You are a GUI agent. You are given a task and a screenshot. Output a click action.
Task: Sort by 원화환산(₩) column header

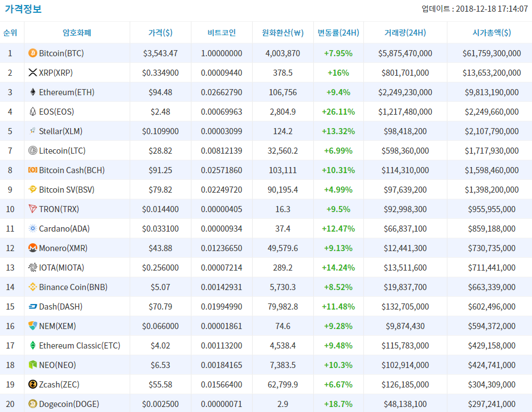click(283, 33)
